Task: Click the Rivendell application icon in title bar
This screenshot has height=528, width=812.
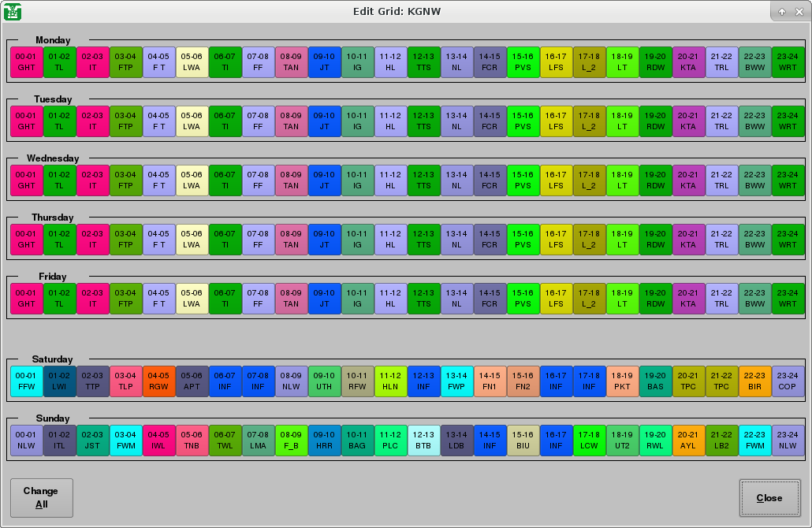Action: [13, 11]
